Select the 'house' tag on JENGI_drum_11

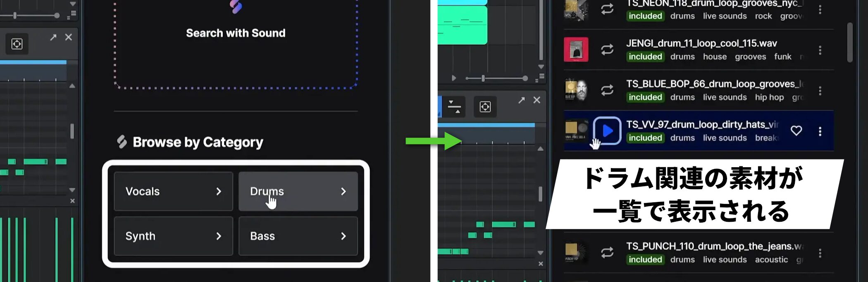[715, 57]
